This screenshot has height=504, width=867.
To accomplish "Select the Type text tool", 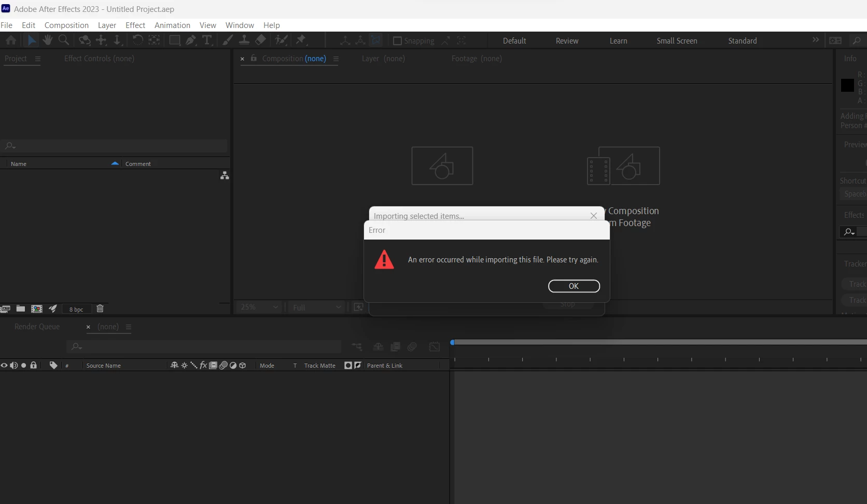I will coord(207,40).
